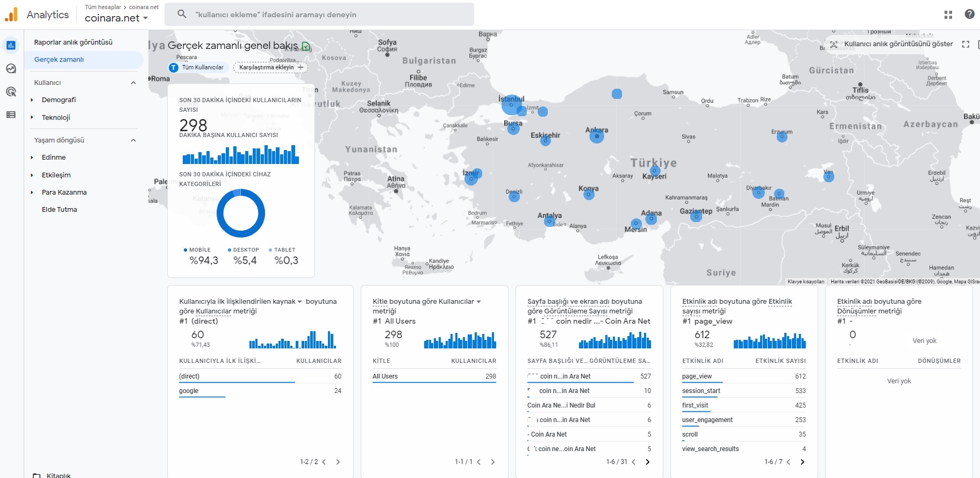Open the Configure list icon in left rail
Viewport: 980px width, 478px height.
click(11, 115)
